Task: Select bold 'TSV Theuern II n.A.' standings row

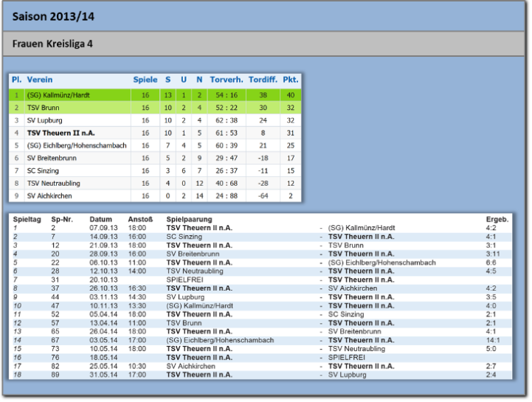Action: click(155, 133)
